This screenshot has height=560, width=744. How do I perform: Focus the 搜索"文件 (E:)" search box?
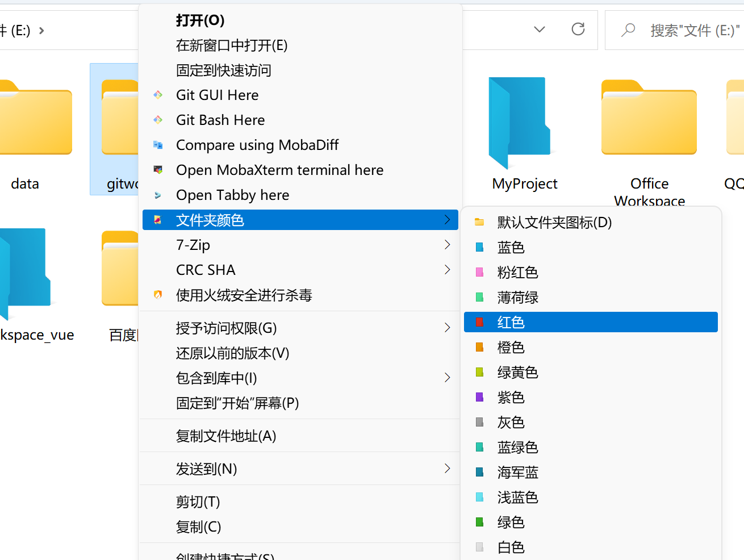[x=675, y=30]
